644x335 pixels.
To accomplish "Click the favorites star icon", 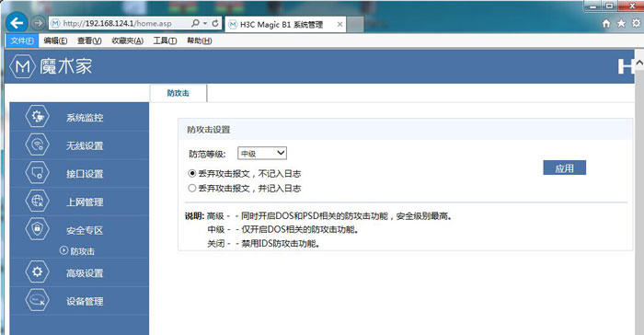I will click(621, 23).
